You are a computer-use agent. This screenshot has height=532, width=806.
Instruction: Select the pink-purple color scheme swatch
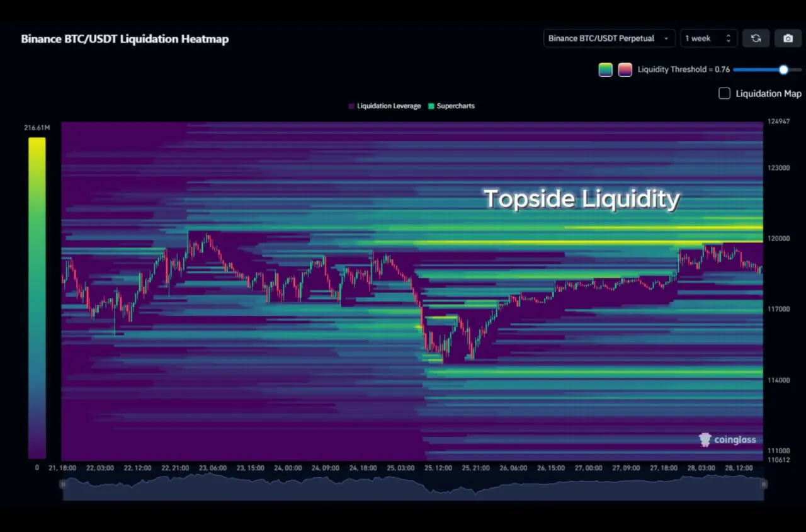(625, 70)
